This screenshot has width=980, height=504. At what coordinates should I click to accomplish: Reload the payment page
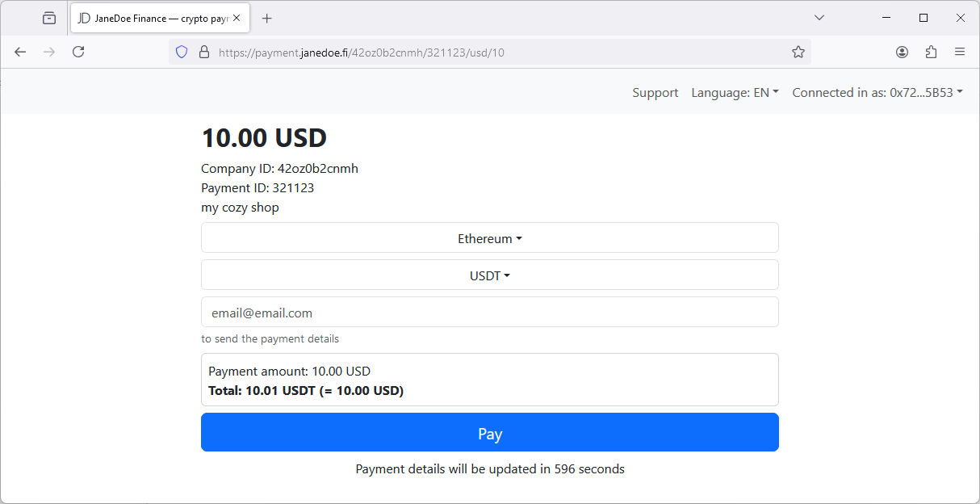pyautogui.click(x=78, y=52)
